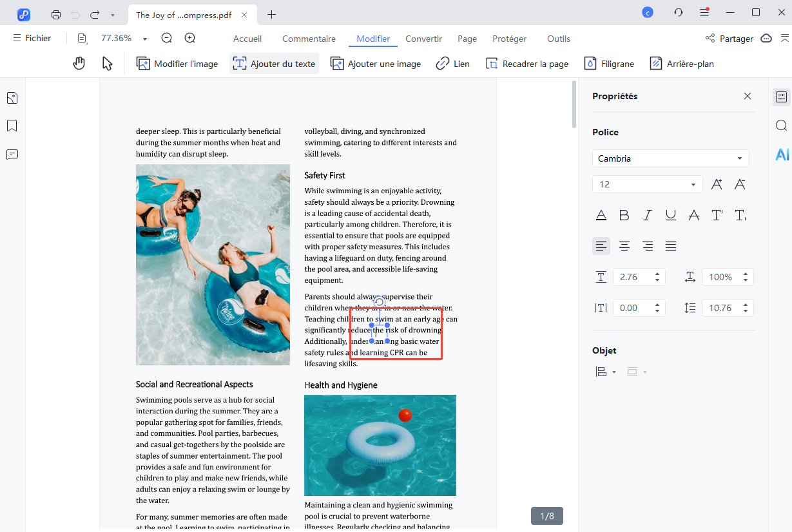Open the zoom percentage dropdown
The width and height of the screenshot is (792, 532).
click(145, 39)
